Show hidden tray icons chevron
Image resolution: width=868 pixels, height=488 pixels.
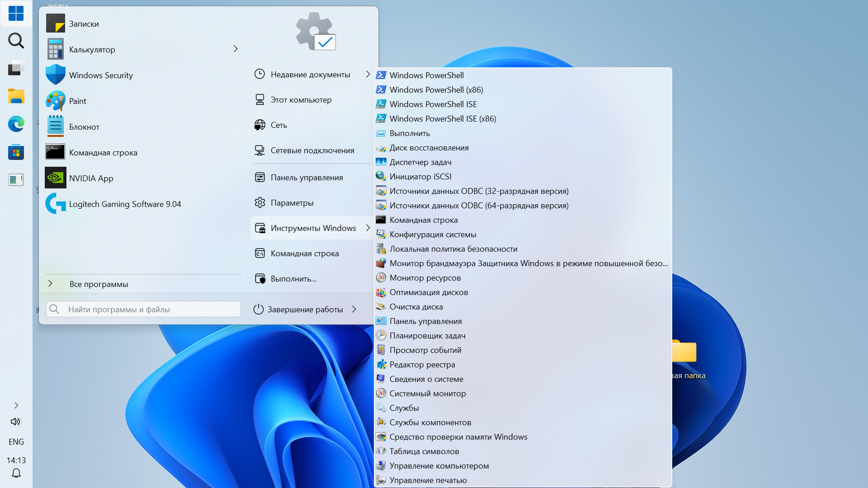pos(16,405)
